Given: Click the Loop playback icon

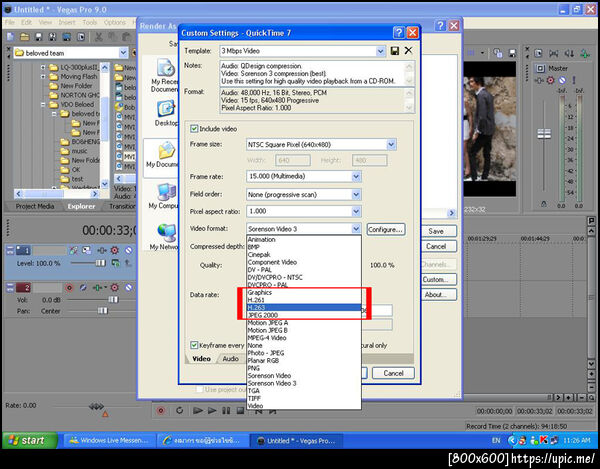Looking at the screenshot, I should (179, 410).
